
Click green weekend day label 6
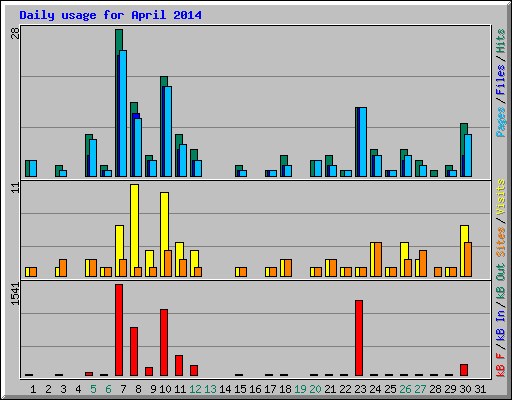[x=108, y=389]
